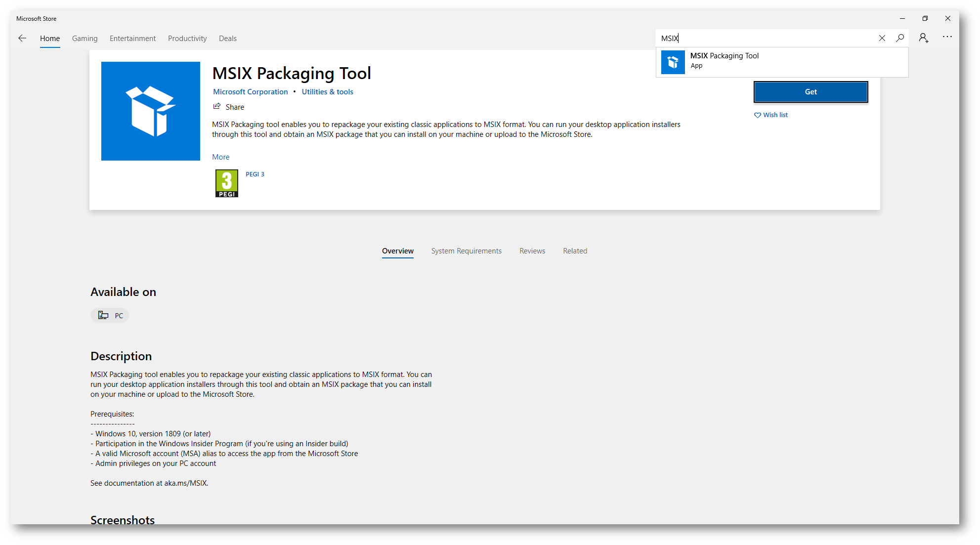The image size is (980, 545).
Task: Open the Gaming tab
Action: [x=85, y=39]
